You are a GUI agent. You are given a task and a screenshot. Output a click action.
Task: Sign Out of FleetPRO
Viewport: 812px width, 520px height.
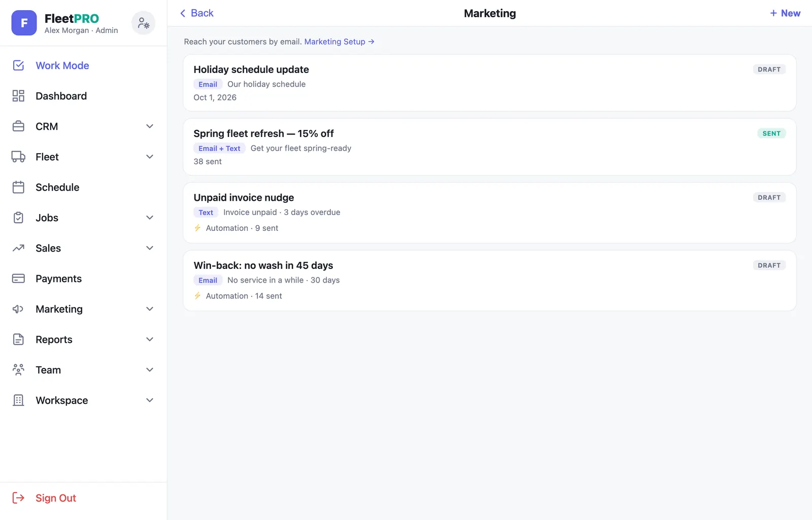(83, 498)
